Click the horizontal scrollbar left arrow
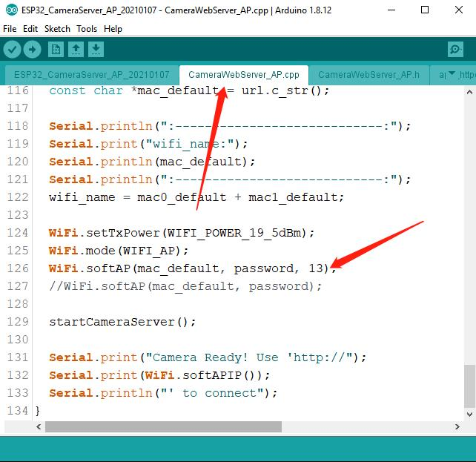476x462 pixels. 39,427
